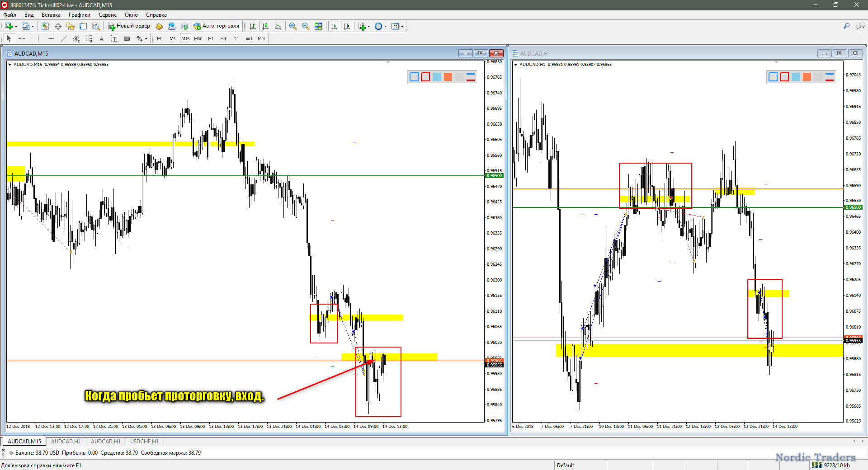Click the search magnifier icon
Viewport: 868px width, 470px height.
tap(846, 26)
